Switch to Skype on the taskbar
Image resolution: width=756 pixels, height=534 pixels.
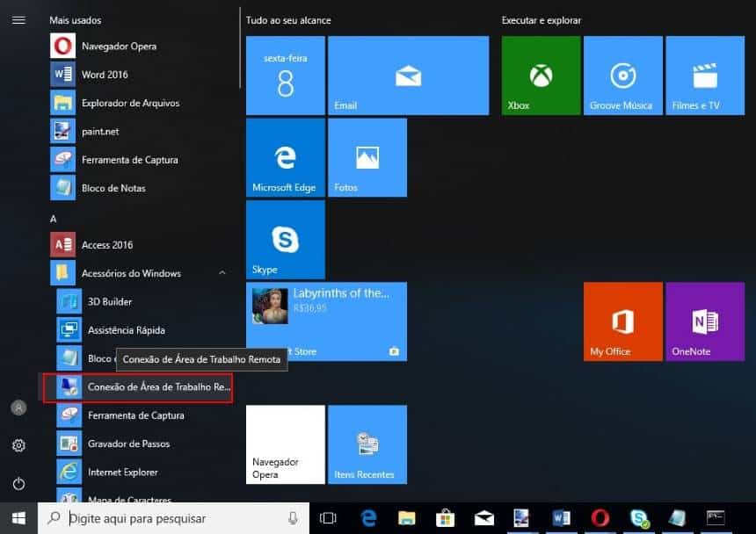(x=639, y=518)
